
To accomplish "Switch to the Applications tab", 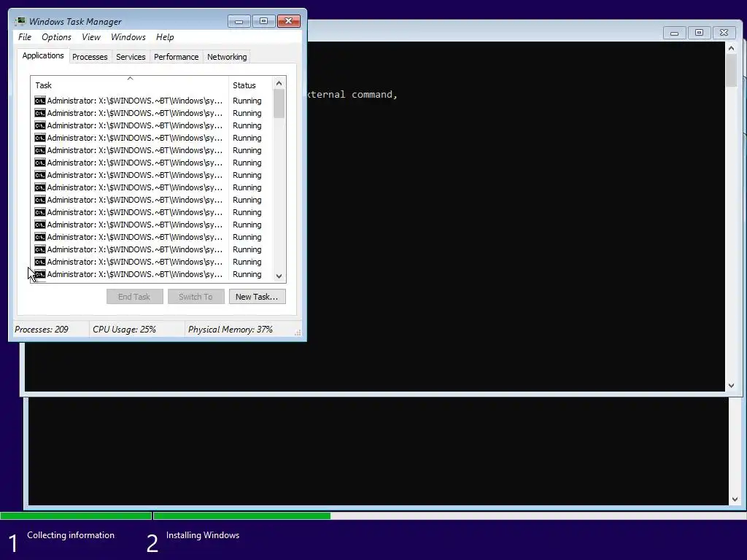I will coord(43,55).
